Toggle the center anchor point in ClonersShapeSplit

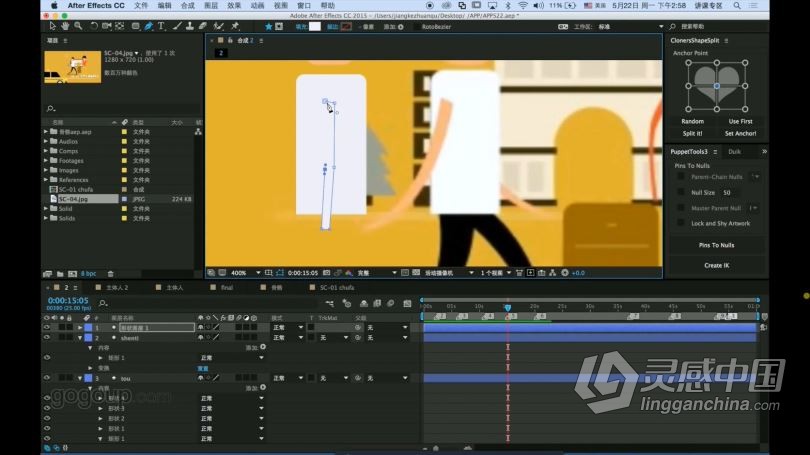(716, 86)
